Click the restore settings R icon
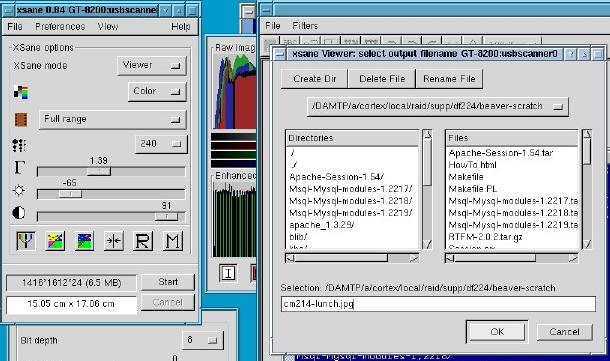The height and width of the screenshot is (361, 610). [143, 240]
